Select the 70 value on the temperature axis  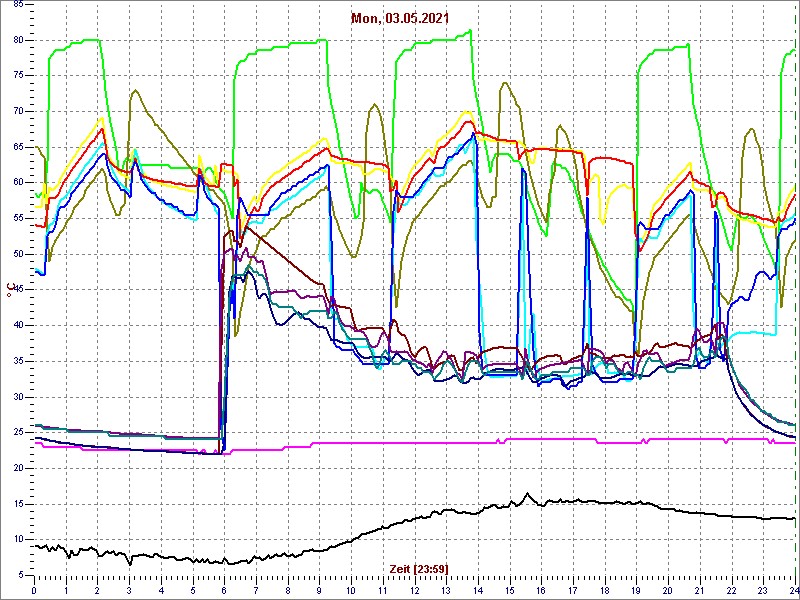tap(16, 112)
